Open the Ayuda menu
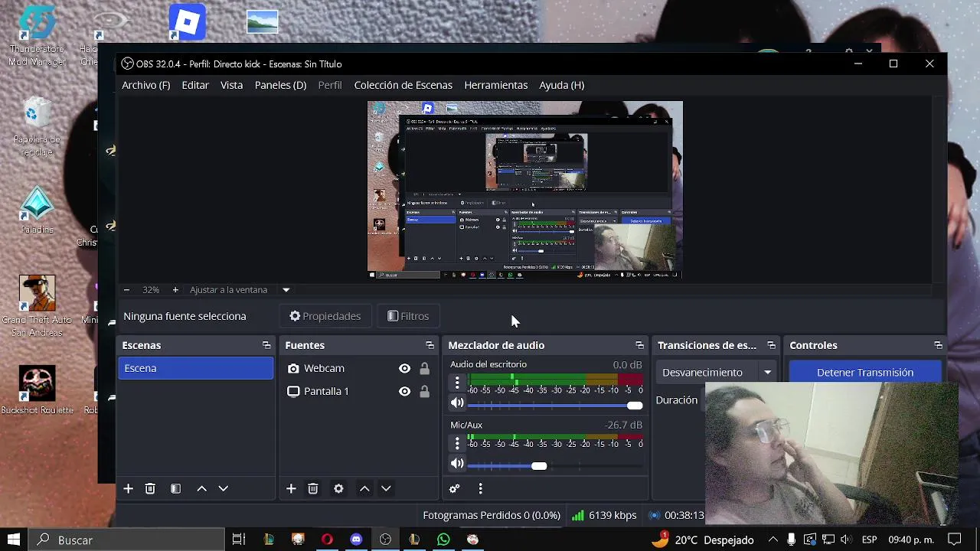980x551 pixels. [x=562, y=85]
